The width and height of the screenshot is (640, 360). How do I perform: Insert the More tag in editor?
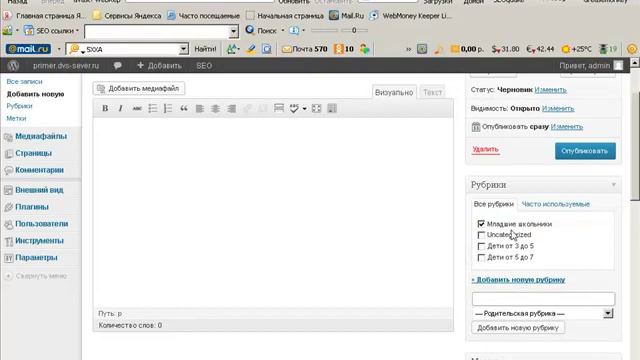279,108
